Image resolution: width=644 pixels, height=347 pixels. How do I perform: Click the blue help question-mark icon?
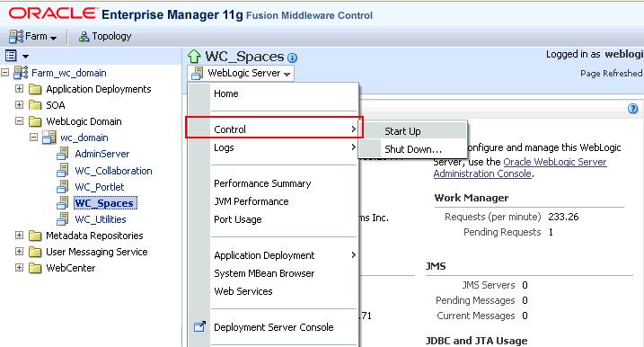click(633, 109)
